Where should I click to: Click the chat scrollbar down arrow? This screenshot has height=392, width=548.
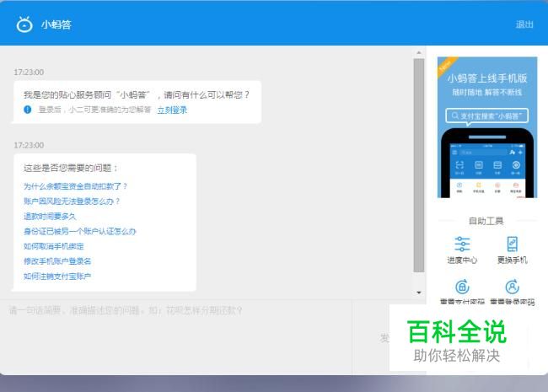(x=419, y=293)
